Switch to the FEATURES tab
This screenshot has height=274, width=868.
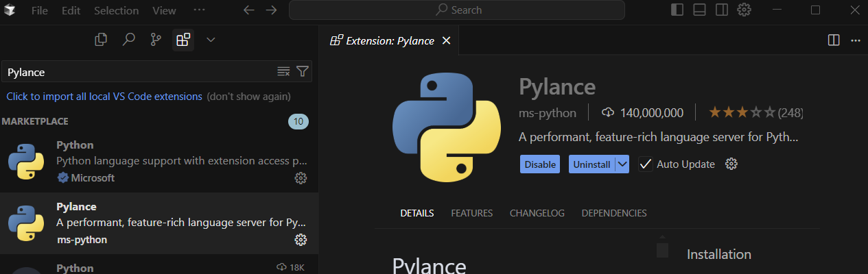(x=472, y=213)
